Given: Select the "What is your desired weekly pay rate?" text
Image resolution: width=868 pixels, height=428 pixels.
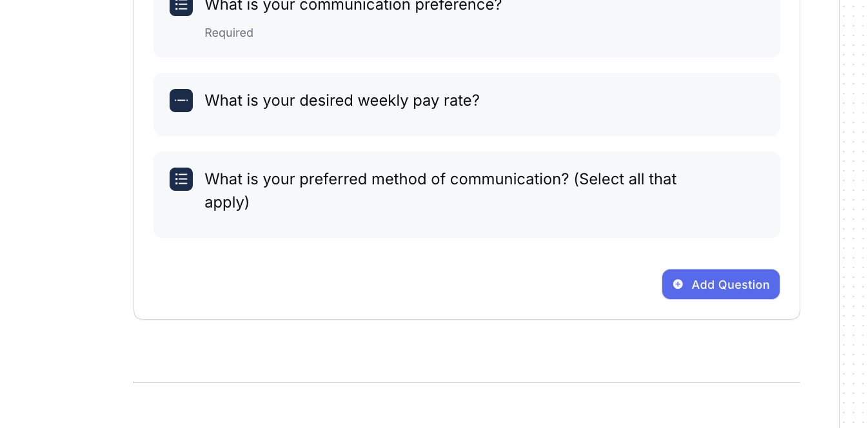Looking at the screenshot, I should (342, 101).
